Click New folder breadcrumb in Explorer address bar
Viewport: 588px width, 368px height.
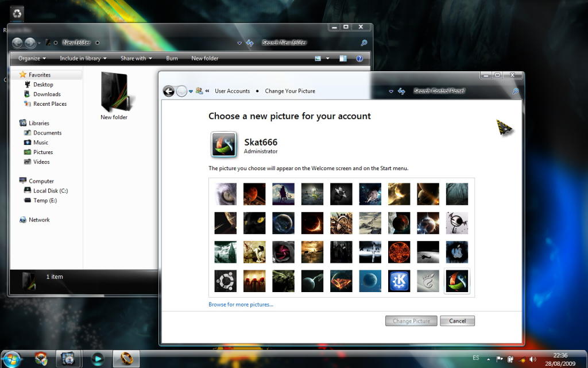[76, 43]
